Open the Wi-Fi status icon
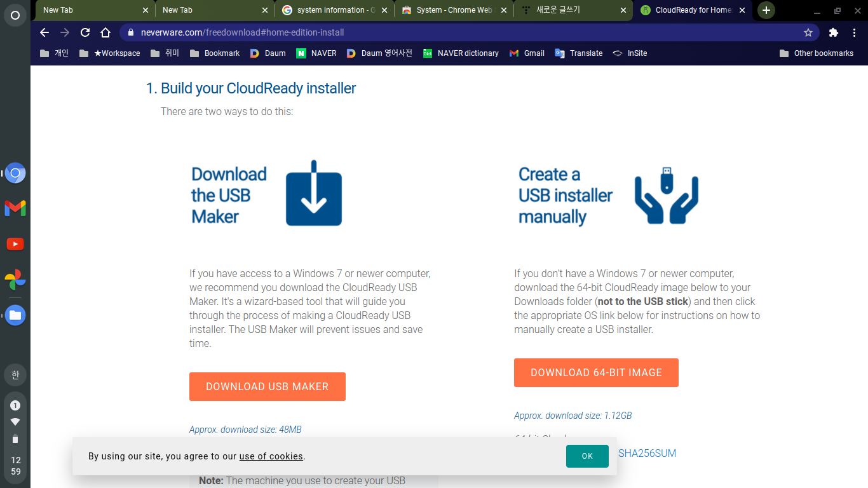The height and width of the screenshot is (488, 868). [15, 422]
